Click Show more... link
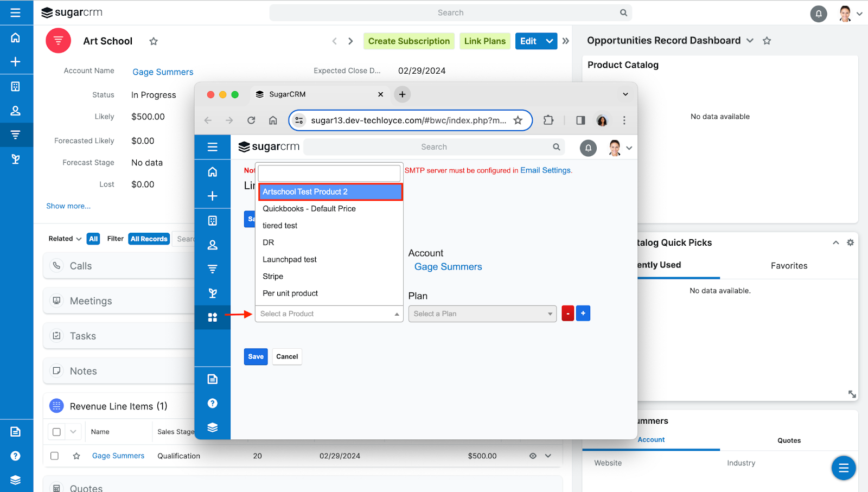Viewport: 868px width, 492px height. (68, 206)
